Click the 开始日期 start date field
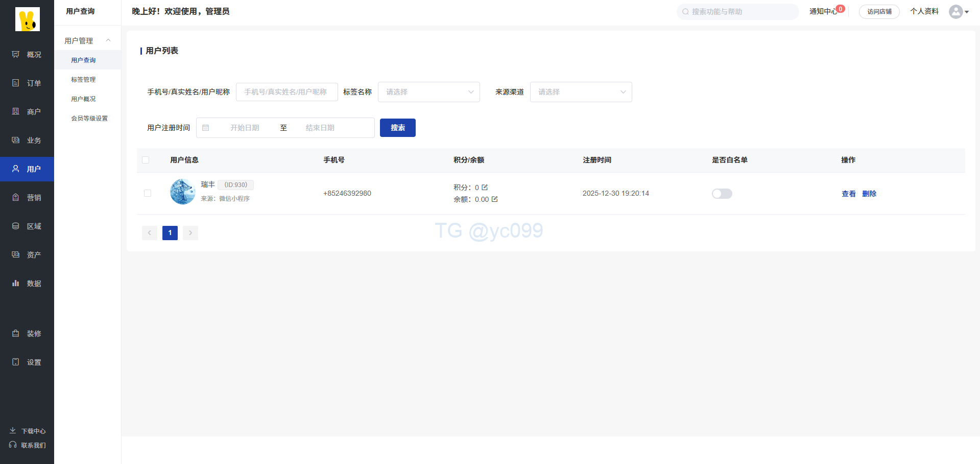This screenshot has width=980, height=464. coord(245,128)
